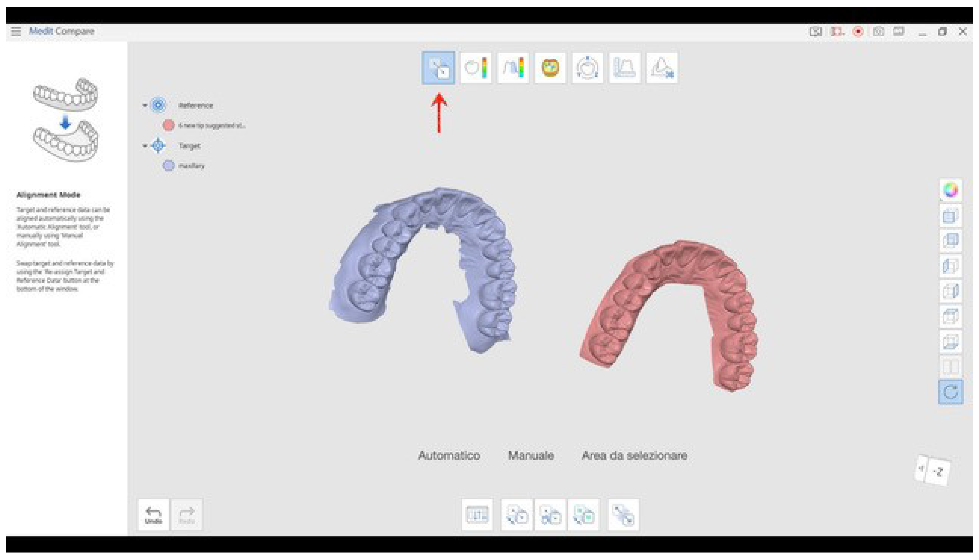Open the hamburger menu beside Medit Compare
This screenshot has height=560, width=979.
click(16, 31)
